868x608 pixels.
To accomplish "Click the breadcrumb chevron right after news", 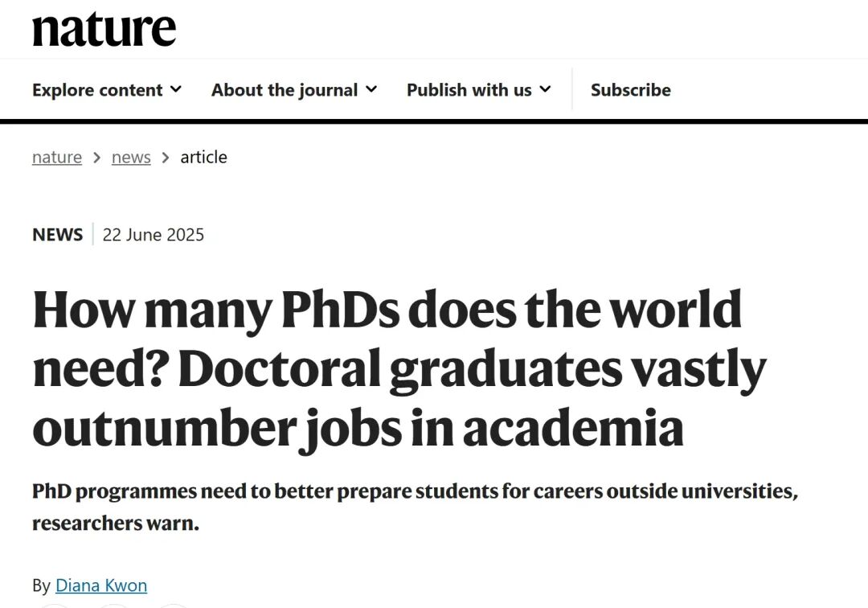I will tap(166, 158).
